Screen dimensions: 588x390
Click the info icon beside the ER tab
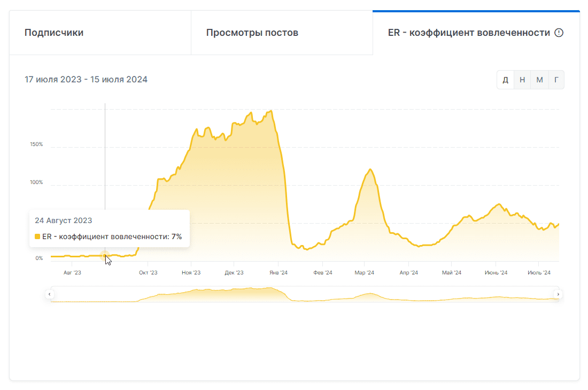(x=559, y=33)
